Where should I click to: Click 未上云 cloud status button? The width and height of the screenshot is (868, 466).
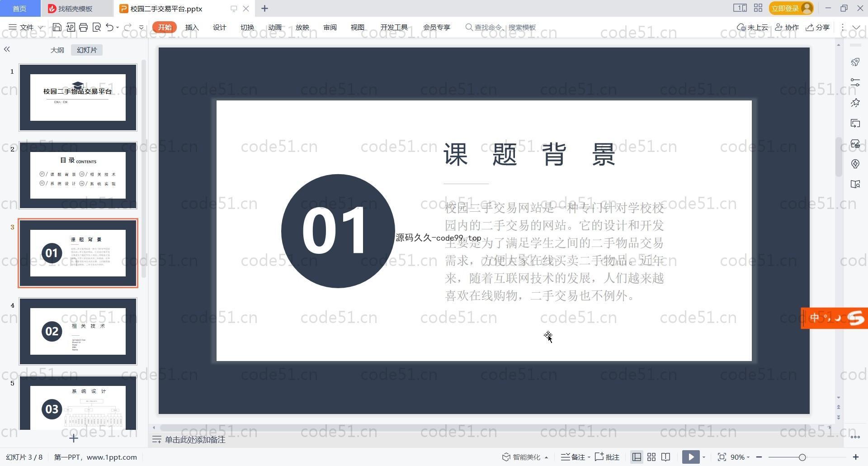752,27
